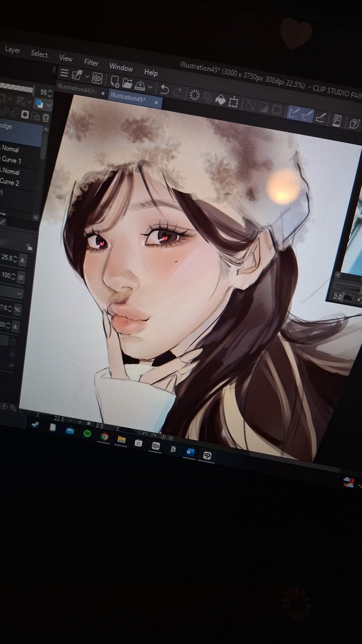Toggle brush size pressure dynamics button
This screenshot has width=362, height=644.
coord(23,260)
